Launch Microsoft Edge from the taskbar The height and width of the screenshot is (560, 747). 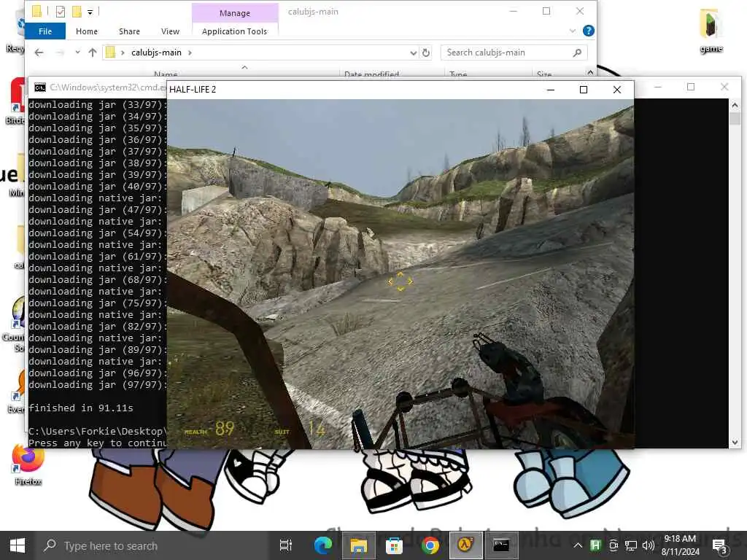click(322, 545)
